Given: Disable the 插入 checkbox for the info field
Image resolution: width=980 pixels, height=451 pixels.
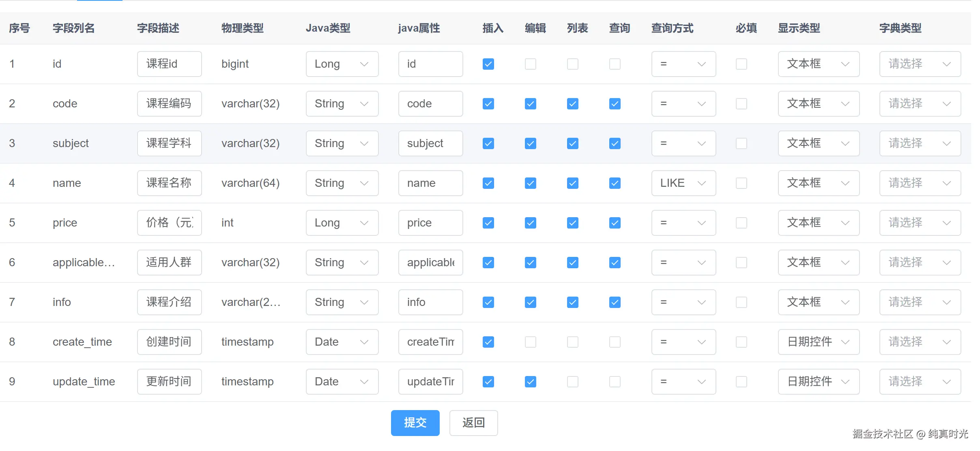Looking at the screenshot, I should [488, 302].
